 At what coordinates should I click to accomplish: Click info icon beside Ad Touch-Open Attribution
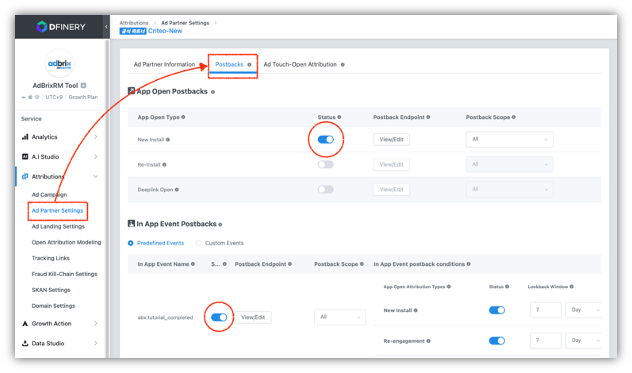(x=343, y=65)
